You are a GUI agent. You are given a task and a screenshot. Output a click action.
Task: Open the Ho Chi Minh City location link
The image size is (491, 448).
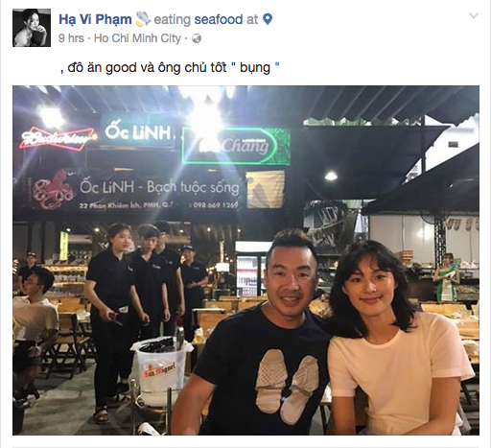pos(137,38)
